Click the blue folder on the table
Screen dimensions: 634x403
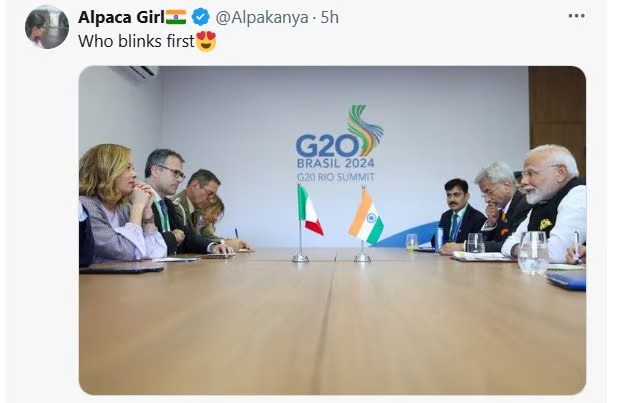[566, 281]
